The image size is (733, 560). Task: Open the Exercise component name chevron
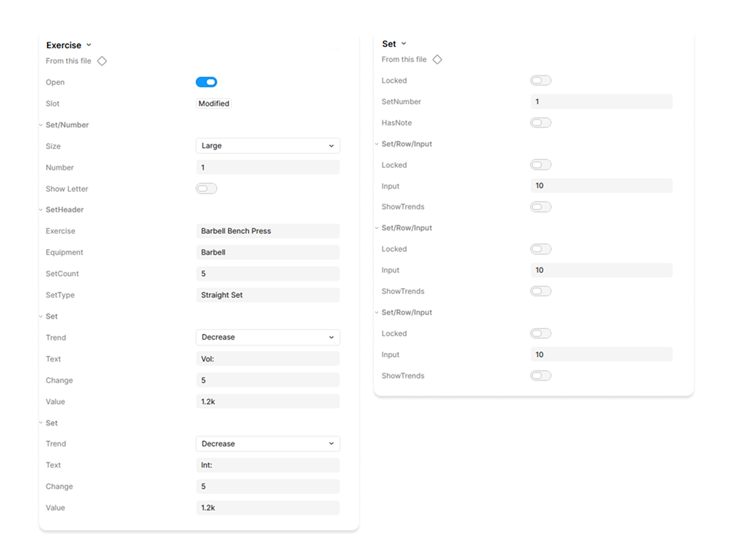point(89,45)
